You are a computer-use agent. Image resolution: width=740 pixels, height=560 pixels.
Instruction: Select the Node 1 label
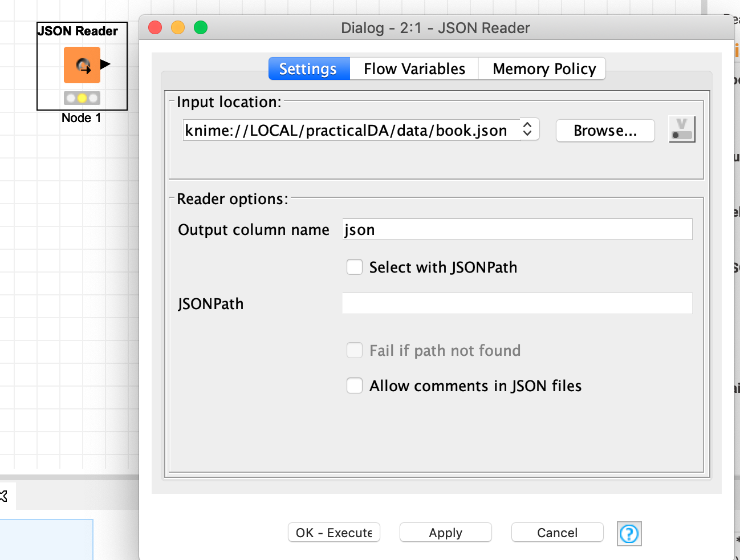[82, 118]
